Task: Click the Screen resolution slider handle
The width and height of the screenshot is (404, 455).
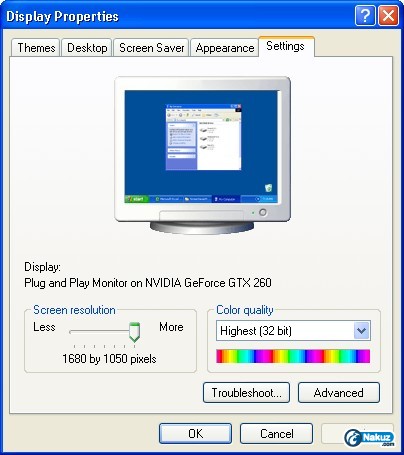Action: click(x=134, y=332)
